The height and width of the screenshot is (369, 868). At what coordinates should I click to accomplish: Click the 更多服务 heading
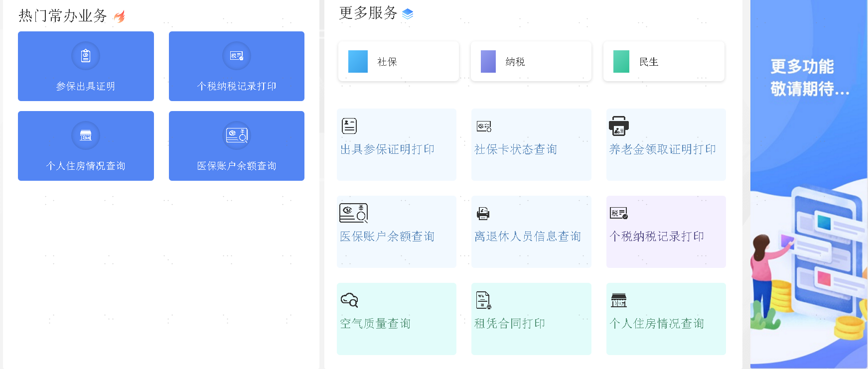368,13
